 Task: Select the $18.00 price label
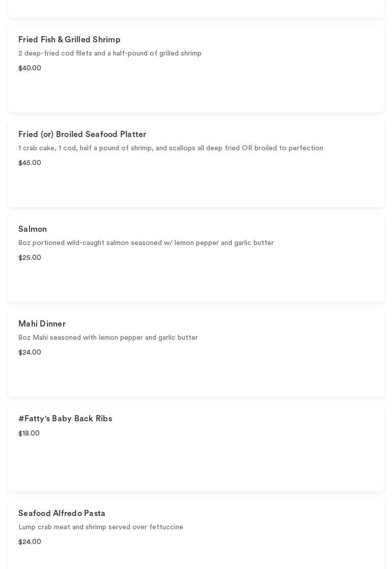point(29,433)
